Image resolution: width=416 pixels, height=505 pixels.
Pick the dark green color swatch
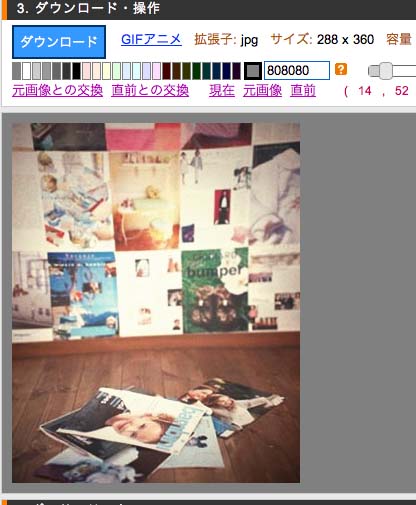(196, 71)
